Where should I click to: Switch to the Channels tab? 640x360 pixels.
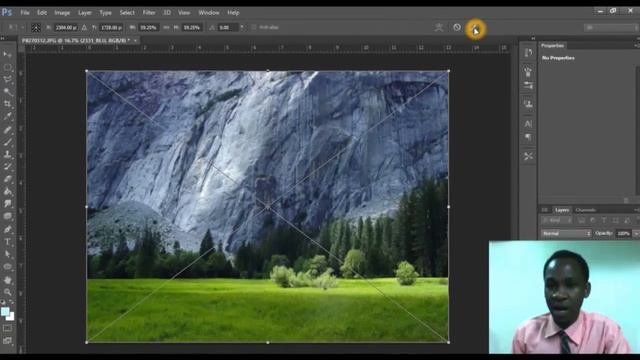585,210
